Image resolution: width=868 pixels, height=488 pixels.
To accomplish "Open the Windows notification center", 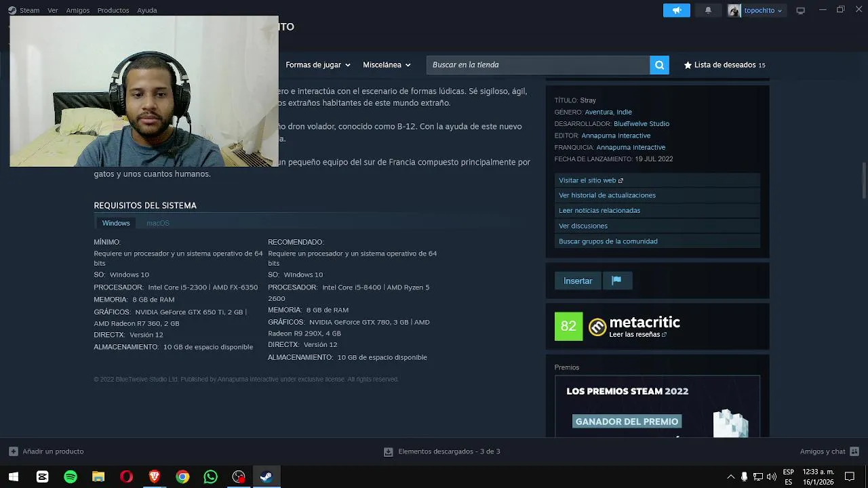I will coord(850,476).
